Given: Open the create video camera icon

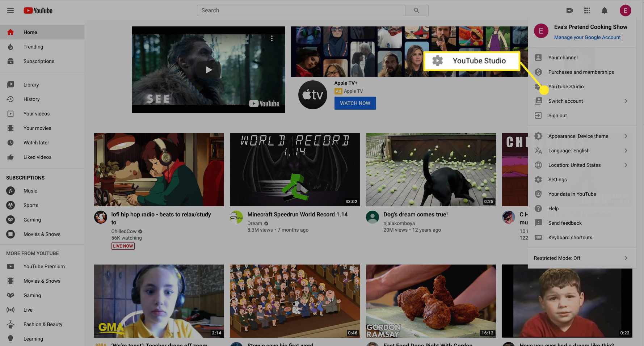Looking at the screenshot, I should (570, 10).
